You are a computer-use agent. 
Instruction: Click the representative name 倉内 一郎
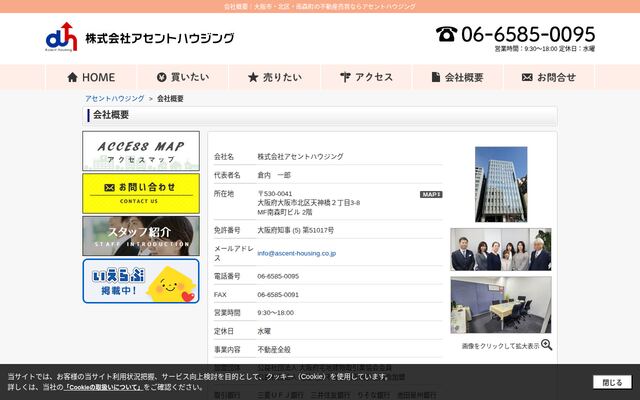coord(274,175)
